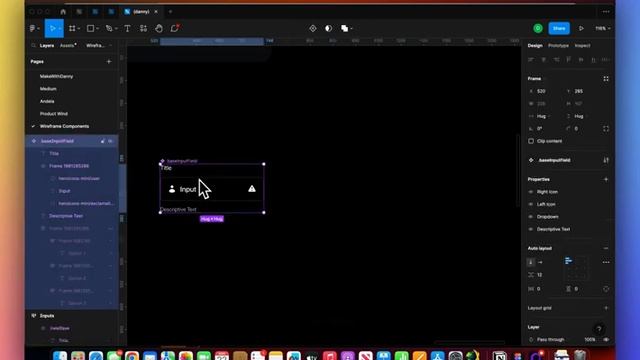
Task: Select the Comment tool
Action: pos(175,28)
